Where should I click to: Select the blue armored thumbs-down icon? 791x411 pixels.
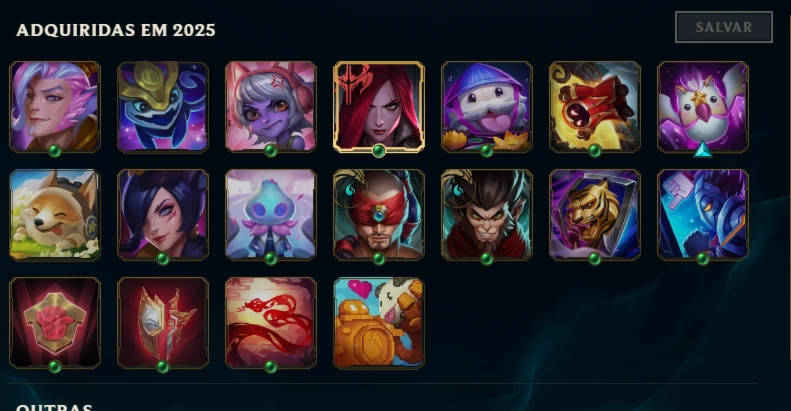point(703,215)
